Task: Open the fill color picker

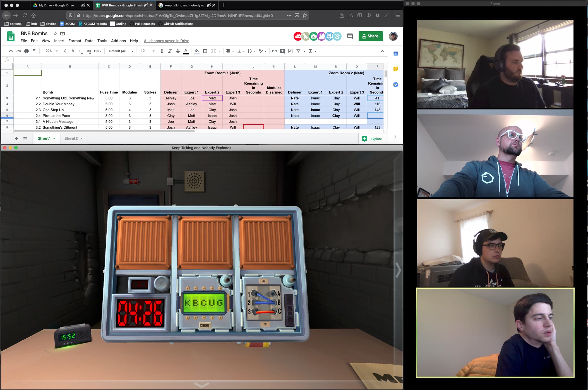Action: click(197, 51)
